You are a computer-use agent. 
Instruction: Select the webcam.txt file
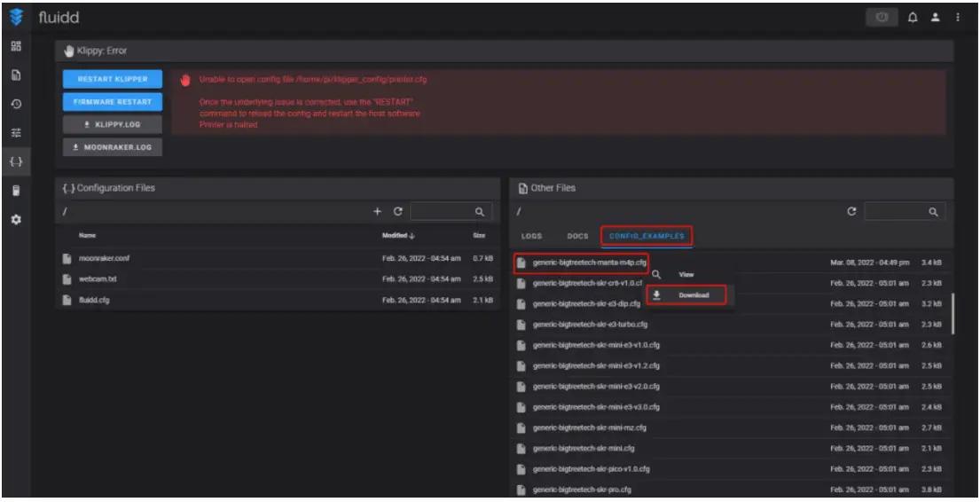click(278, 278)
